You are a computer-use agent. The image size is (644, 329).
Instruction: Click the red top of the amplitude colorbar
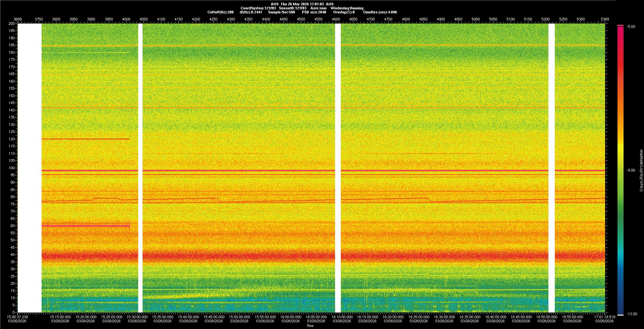tap(620, 26)
